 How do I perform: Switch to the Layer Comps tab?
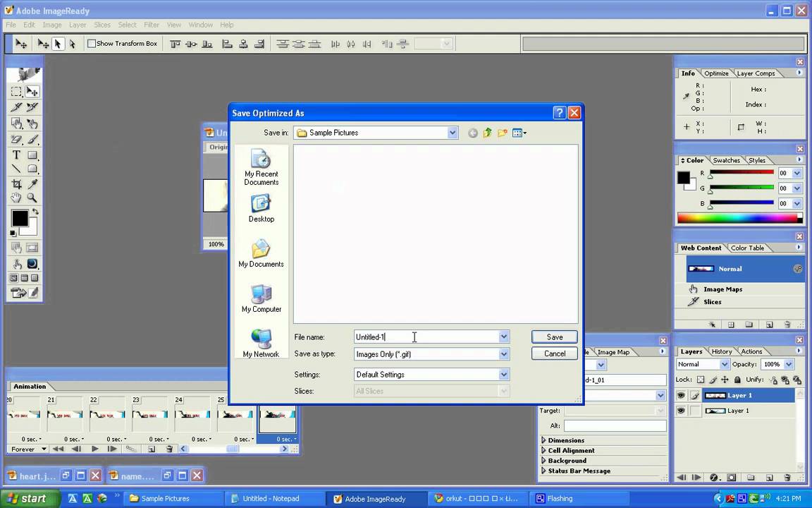pos(756,73)
